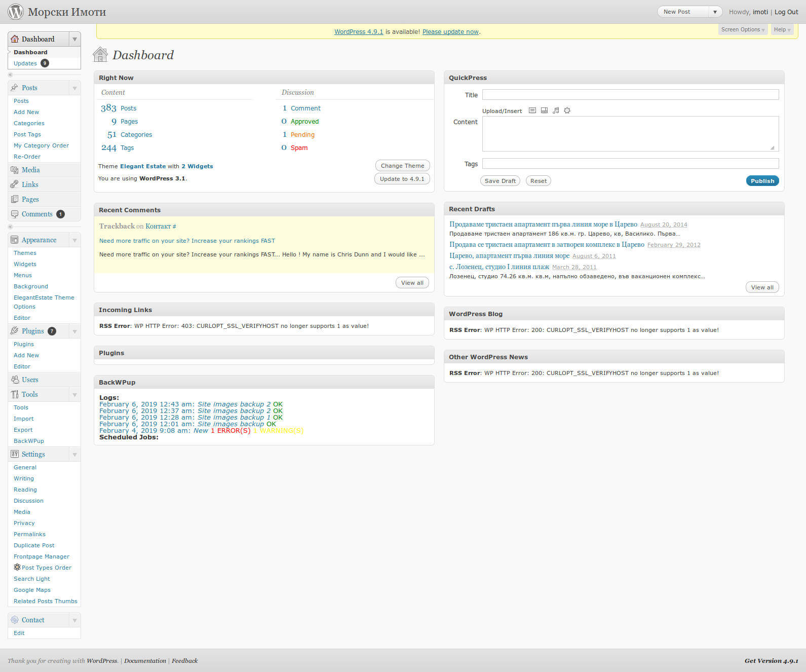
Task: Click the Get Version 4.9.1 footer link
Action: click(772, 661)
